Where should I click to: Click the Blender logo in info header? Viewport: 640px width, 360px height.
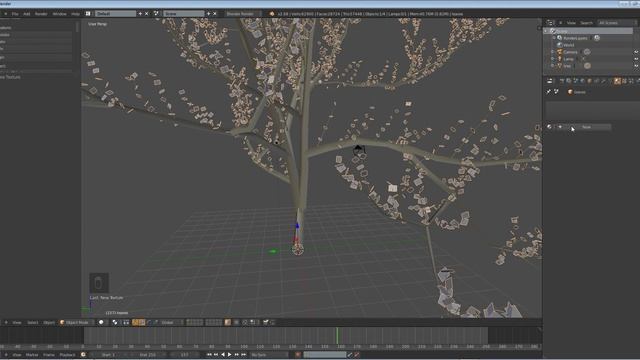[272, 14]
